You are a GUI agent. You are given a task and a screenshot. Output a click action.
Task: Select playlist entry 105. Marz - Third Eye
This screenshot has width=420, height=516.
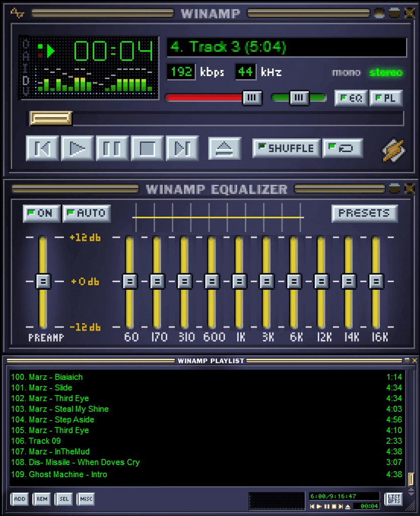click(206, 430)
